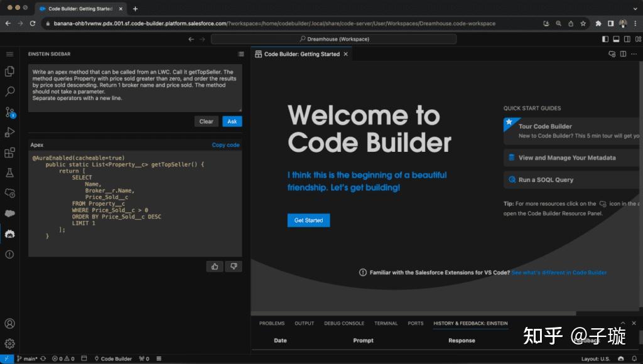Open the Search view in the activity bar
Image resolution: width=643 pixels, height=364 pixels.
click(9, 91)
